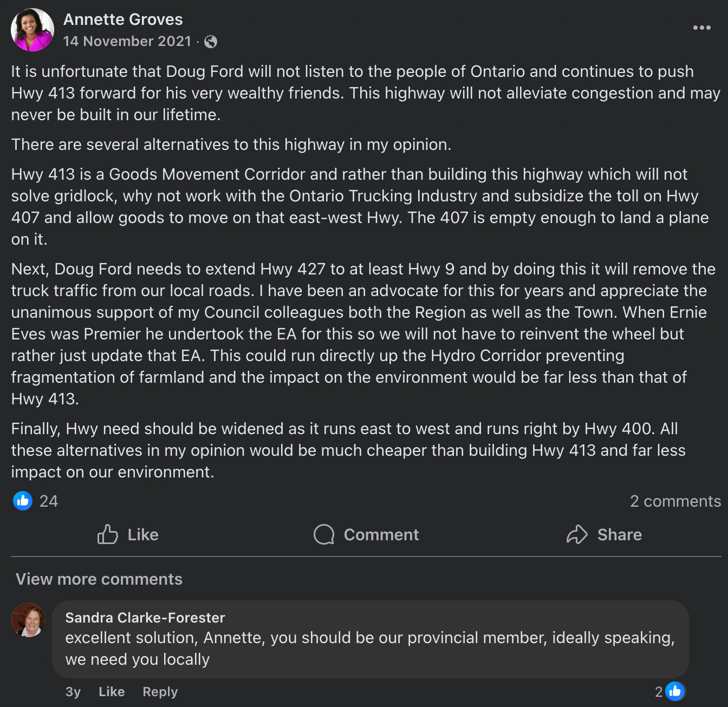Image resolution: width=728 pixels, height=707 pixels.
Task: Click the thumbs-up Like icon on post
Action: [x=107, y=534]
